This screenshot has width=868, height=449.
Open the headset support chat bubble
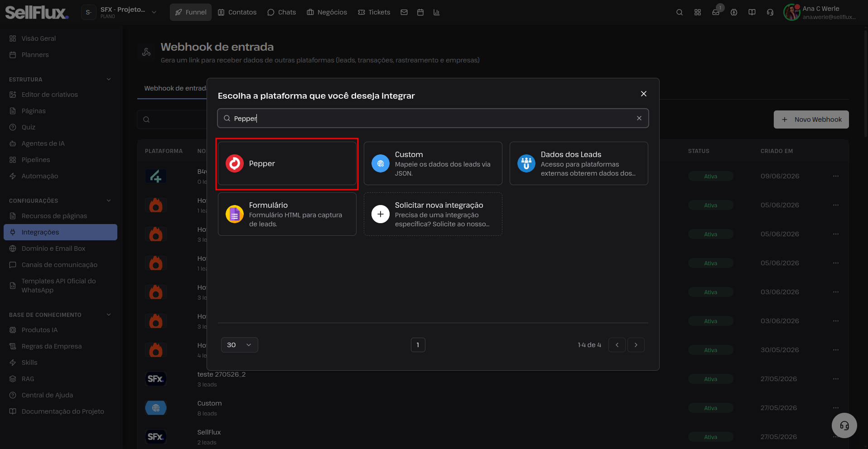844,425
